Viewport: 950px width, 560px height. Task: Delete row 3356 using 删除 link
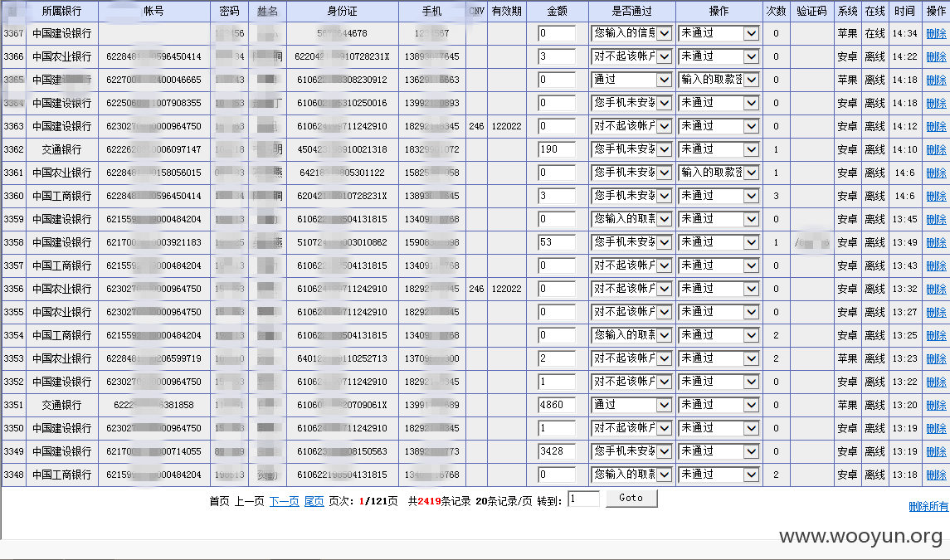[x=936, y=289]
